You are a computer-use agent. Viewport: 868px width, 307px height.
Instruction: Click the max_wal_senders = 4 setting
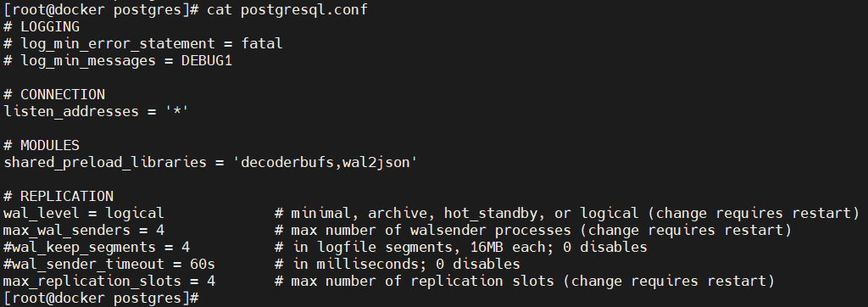click(84, 230)
